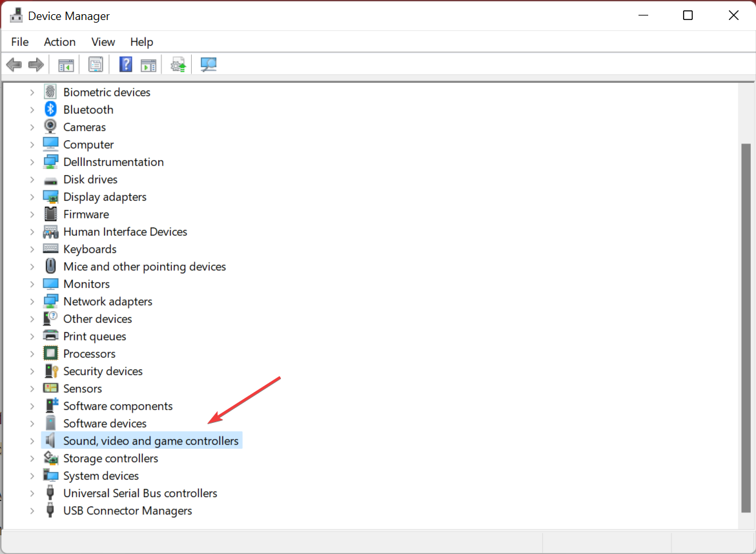Select the Processors label

pos(89,353)
